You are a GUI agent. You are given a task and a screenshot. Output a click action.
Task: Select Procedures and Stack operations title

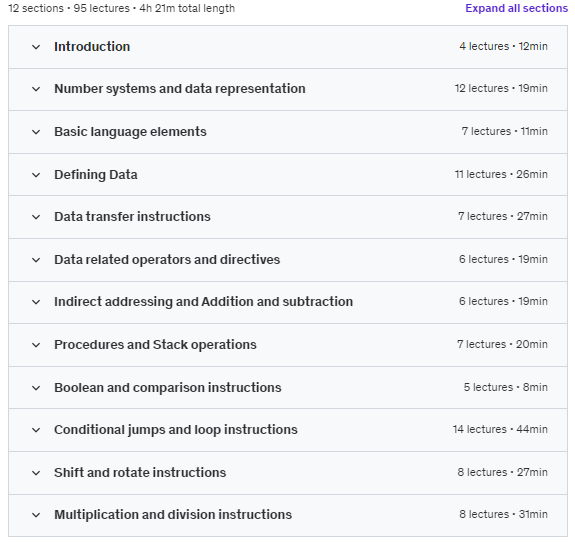click(x=155, y=345)
